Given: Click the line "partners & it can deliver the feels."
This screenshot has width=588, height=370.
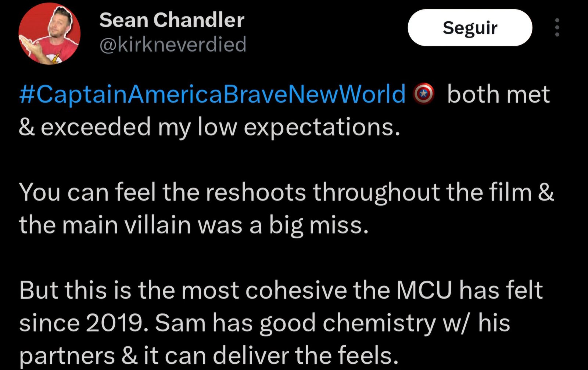Looking at the screenshot, I should point(209,355).
